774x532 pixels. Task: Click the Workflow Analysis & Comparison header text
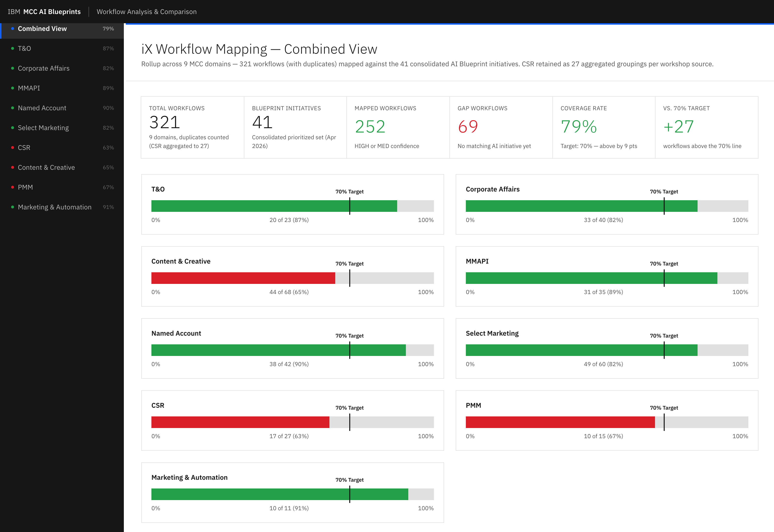click(x=147, y=12)
